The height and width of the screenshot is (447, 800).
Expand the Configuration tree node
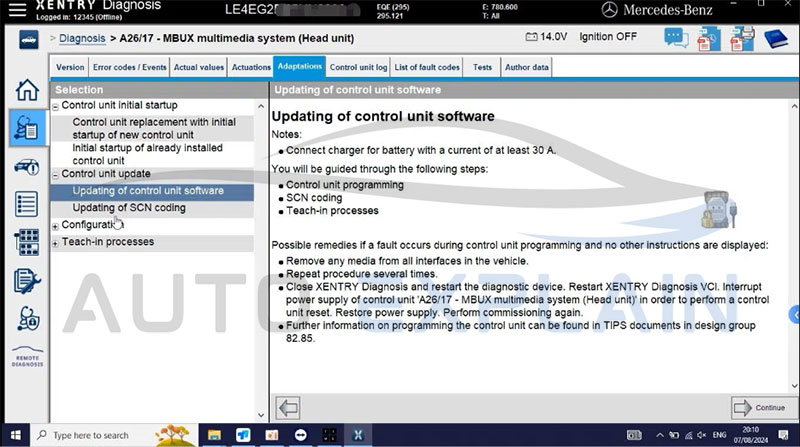point(55,226)
